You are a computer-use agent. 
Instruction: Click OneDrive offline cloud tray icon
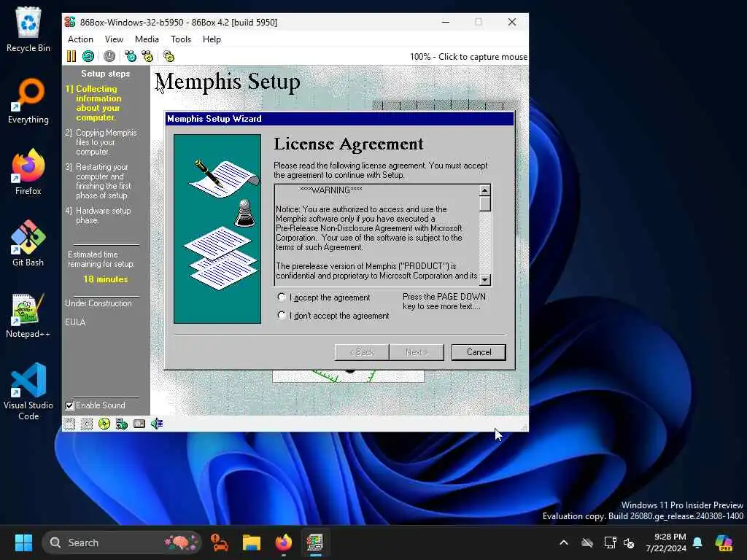(x=587, y=542)
